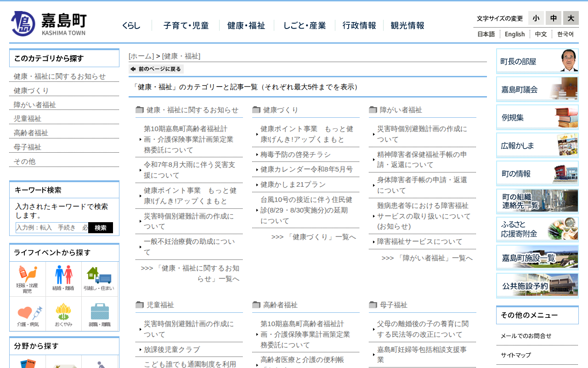Select the 就職・離職 life event icon
Image resolution: width=588 pixels, height=368 pixels.
[x=99, y=314]
